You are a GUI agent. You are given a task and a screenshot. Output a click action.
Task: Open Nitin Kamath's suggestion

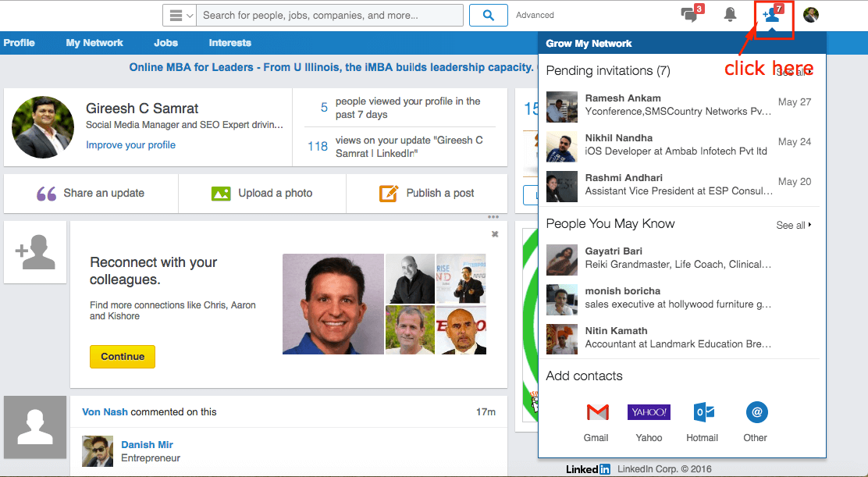point(678,337)
